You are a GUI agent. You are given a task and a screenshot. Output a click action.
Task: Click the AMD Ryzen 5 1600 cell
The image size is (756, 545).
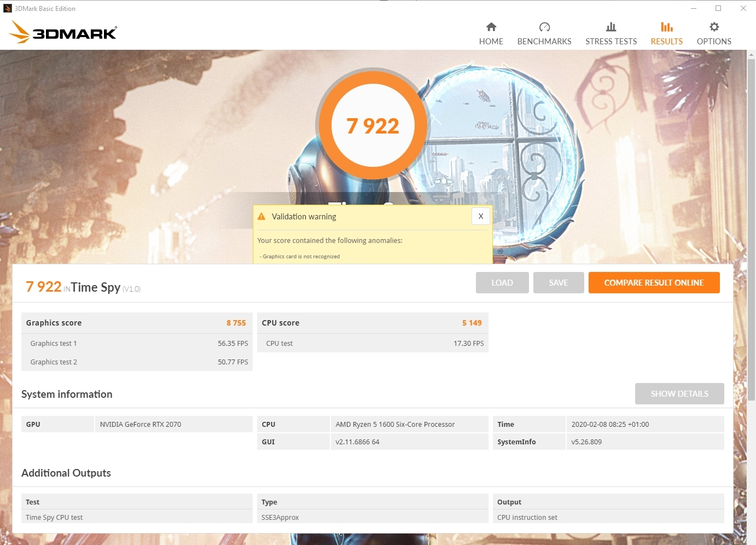coord(410,424)
